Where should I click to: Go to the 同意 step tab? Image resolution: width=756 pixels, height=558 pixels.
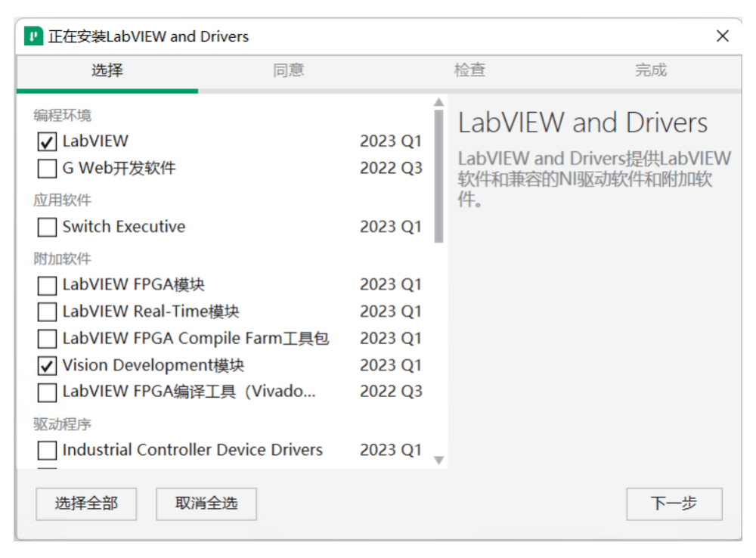(x=288, y=70)
